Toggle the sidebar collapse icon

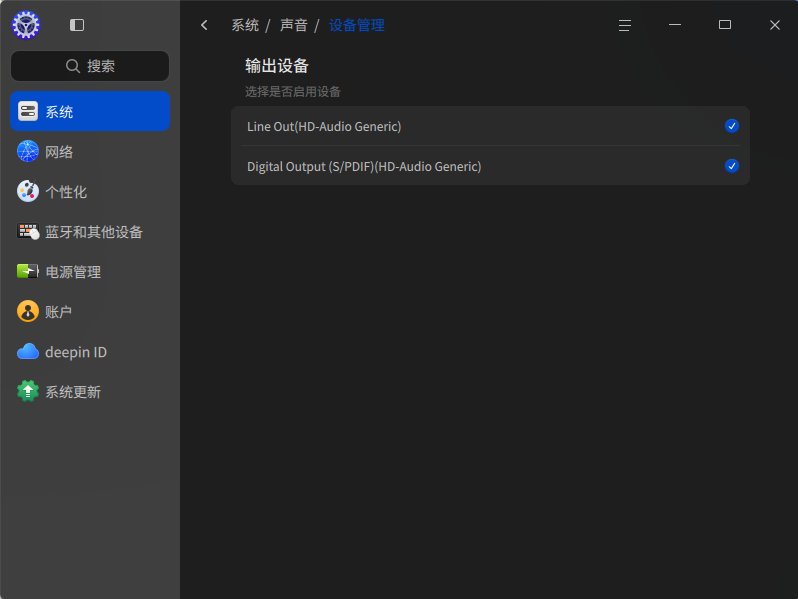pyautogui.click(x=77, y=25)
